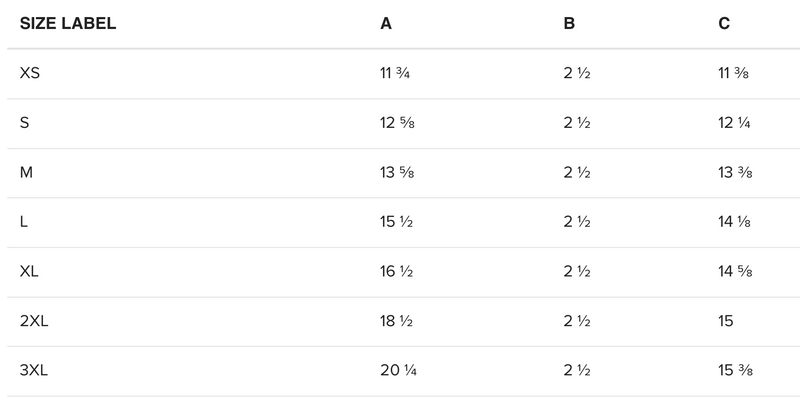Click the column A header
Screen dimensions: 800x409
(x=386, y=24)
